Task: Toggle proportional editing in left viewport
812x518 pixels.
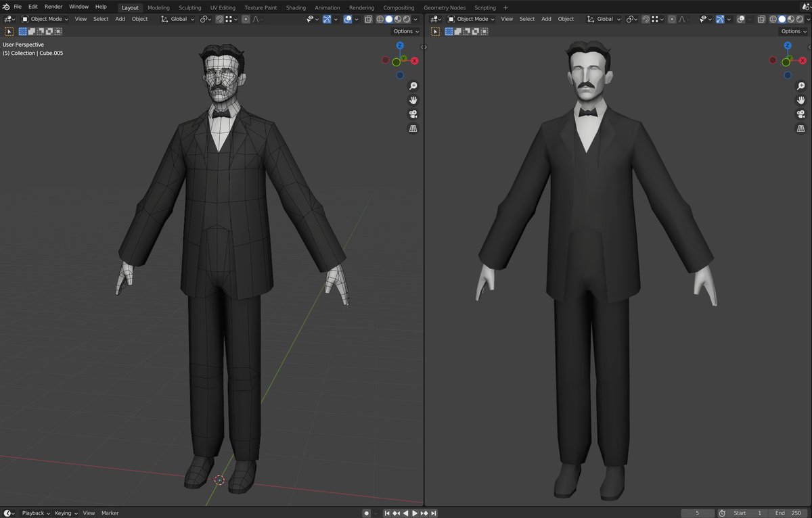Action: click(245, 19)
